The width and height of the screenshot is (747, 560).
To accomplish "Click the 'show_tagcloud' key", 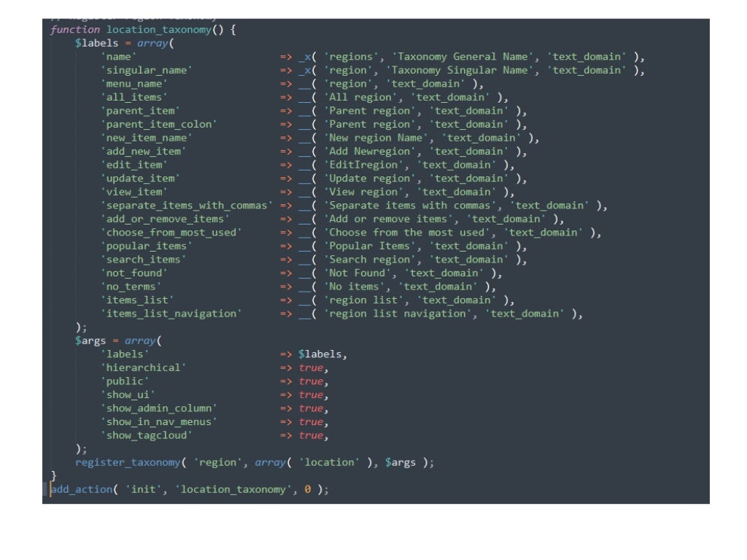I will click(x=146, y=435).
